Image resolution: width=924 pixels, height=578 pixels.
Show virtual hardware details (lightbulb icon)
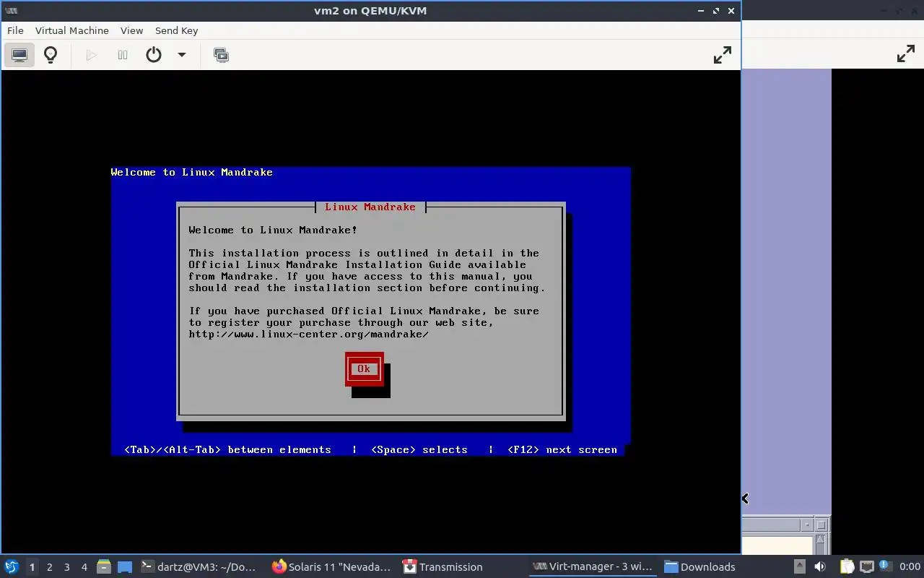coord(51,55)
